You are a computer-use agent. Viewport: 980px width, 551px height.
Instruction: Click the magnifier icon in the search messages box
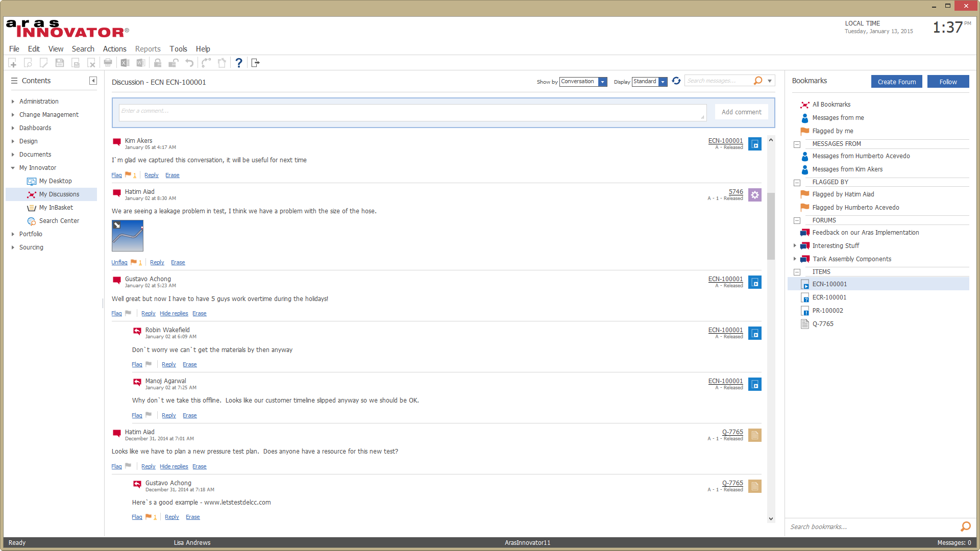click(x=758, y=81)
